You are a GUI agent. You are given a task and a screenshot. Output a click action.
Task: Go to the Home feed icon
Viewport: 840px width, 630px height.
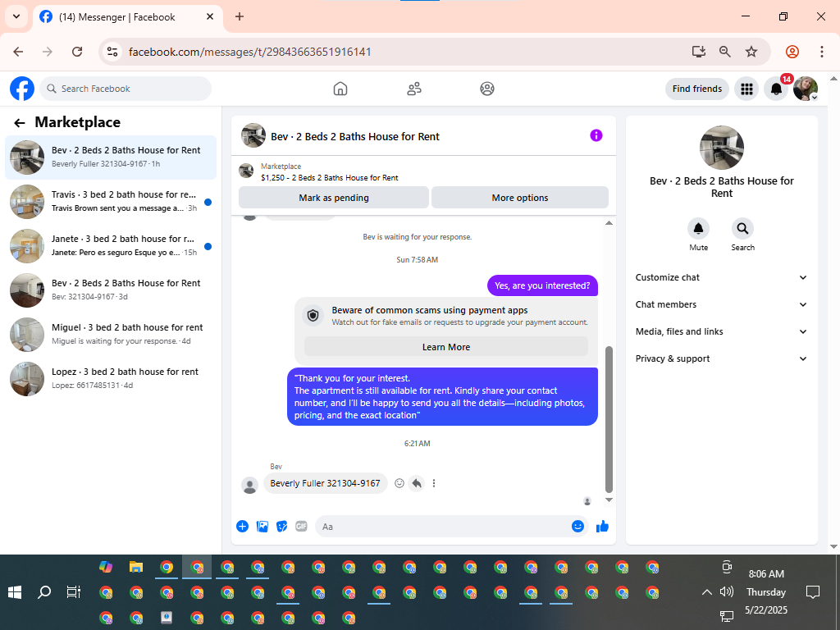[340, 89]
